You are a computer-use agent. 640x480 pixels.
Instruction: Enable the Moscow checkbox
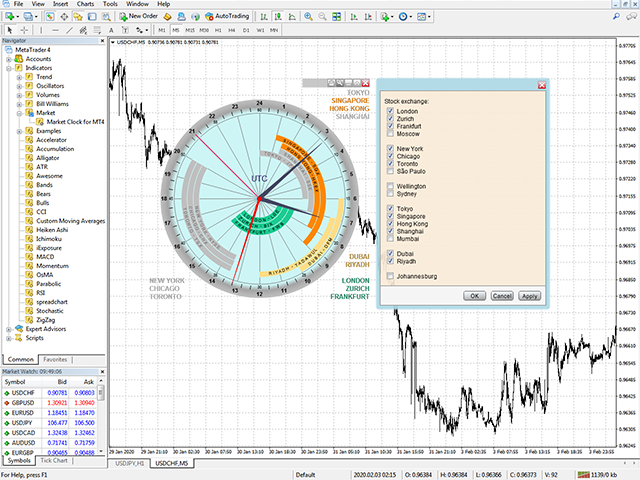pyautogui.click(x=390, y=134)
